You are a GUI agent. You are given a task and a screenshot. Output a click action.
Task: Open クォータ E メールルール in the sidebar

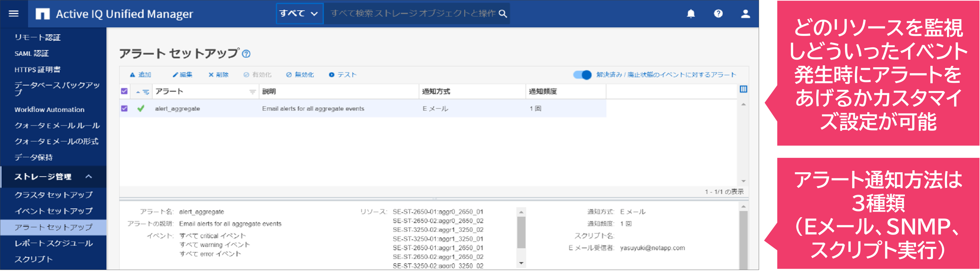57,126
